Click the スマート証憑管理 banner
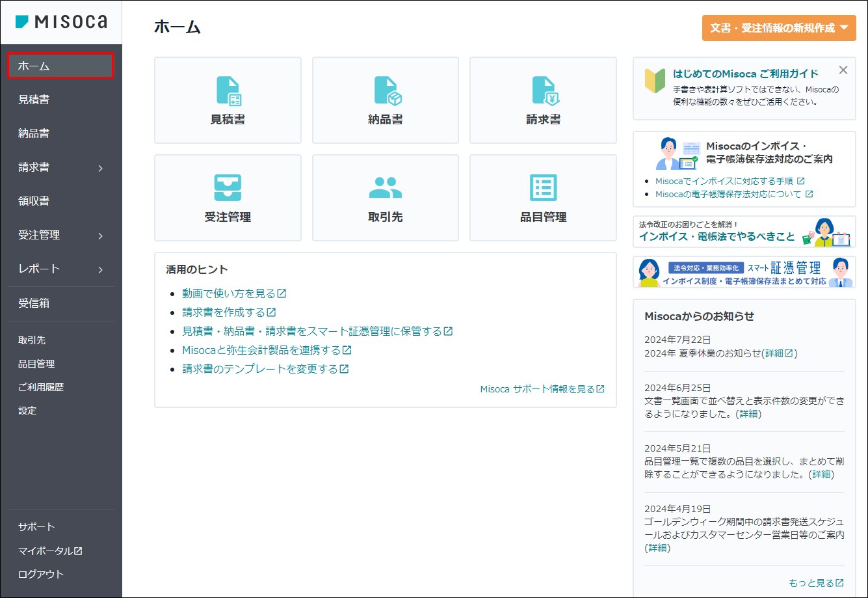This screenshot has width=868, height=598. click(x=744, y=272)
